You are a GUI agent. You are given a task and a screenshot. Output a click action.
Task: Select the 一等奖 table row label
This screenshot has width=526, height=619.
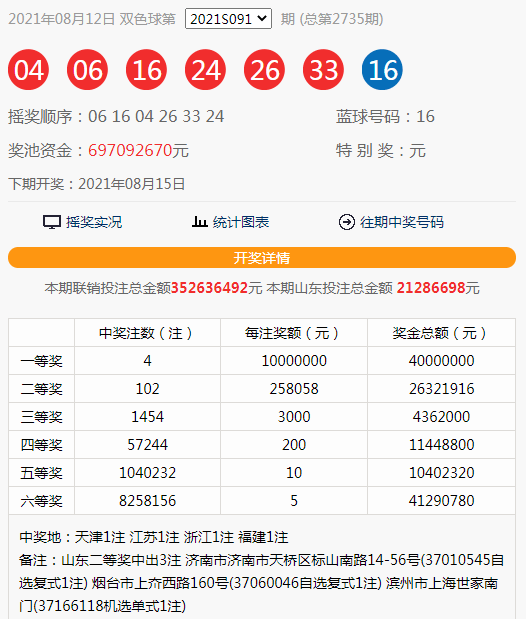point(41,361)
